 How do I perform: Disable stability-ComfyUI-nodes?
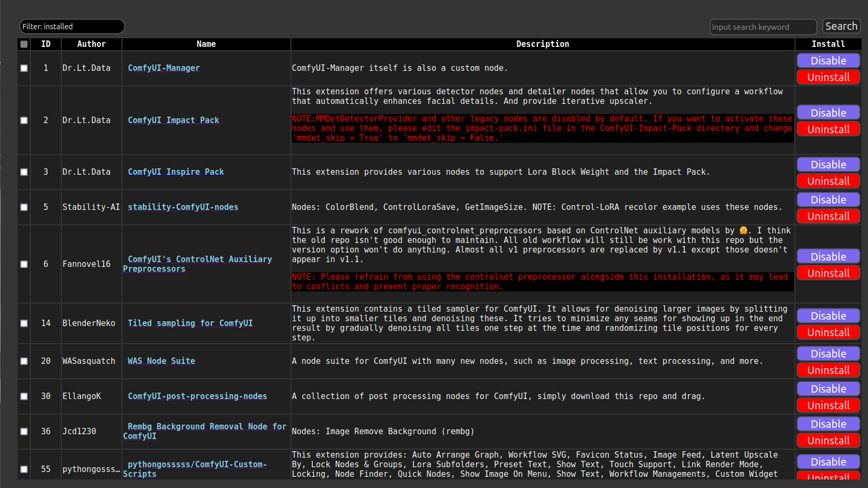point(829,200)
